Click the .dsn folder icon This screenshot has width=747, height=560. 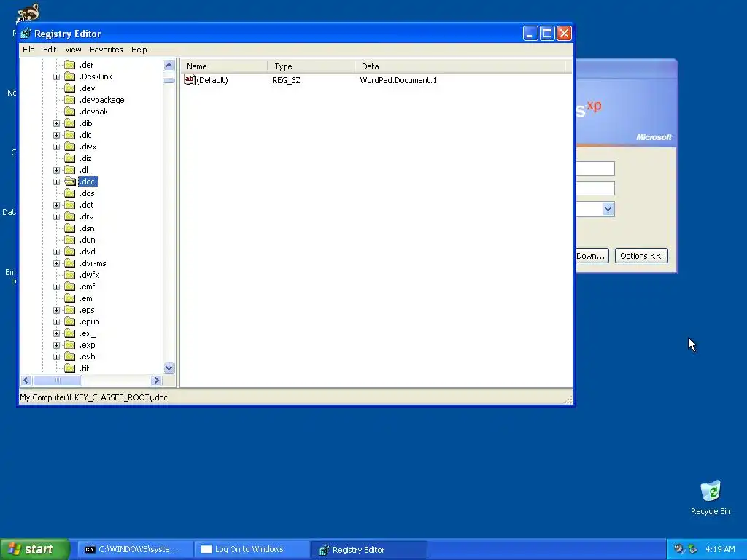[x=69, y=228]
